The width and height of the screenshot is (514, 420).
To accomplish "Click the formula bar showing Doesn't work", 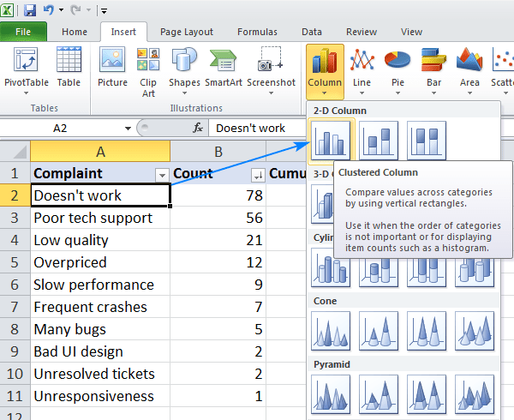I will coord(343,129).
